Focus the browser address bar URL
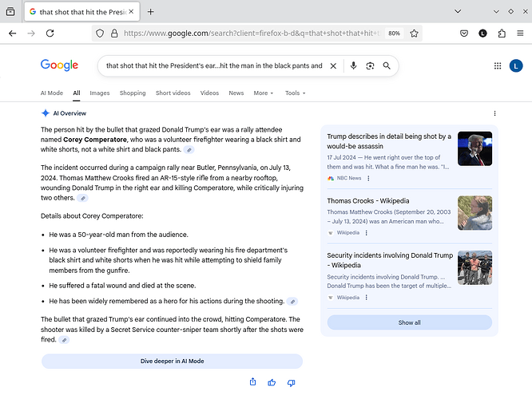Image resolution: width=532 pixels, height=399 pixels. [251, 34]
